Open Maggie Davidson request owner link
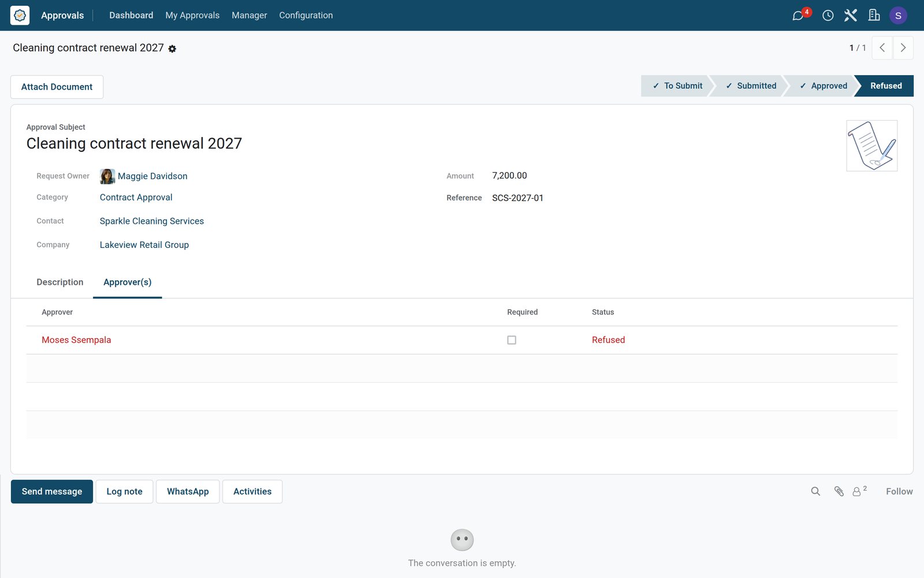 point(152,176)
